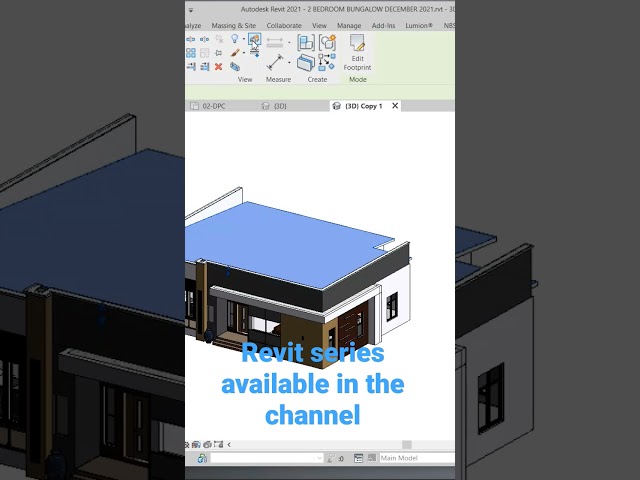Click the Worksets icon in status bar
The height and width of the screenshot is (480, 640).
point(202,458)
